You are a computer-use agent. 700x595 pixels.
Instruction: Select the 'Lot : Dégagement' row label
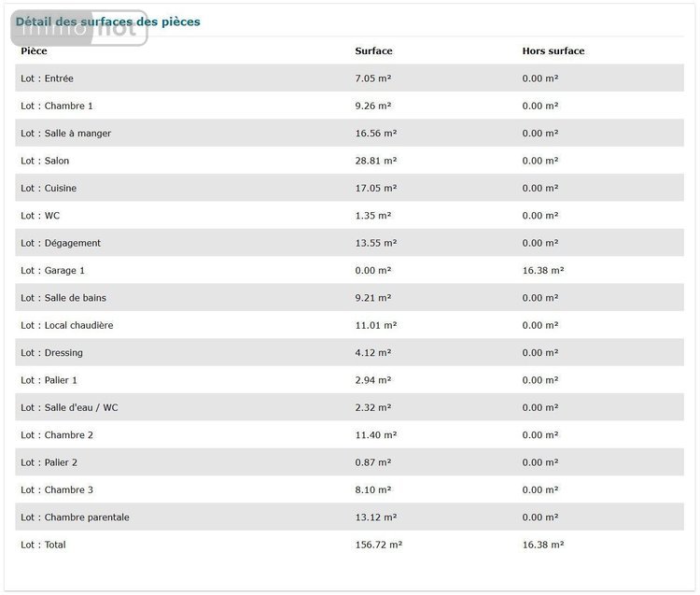click(x=61, y=243)
